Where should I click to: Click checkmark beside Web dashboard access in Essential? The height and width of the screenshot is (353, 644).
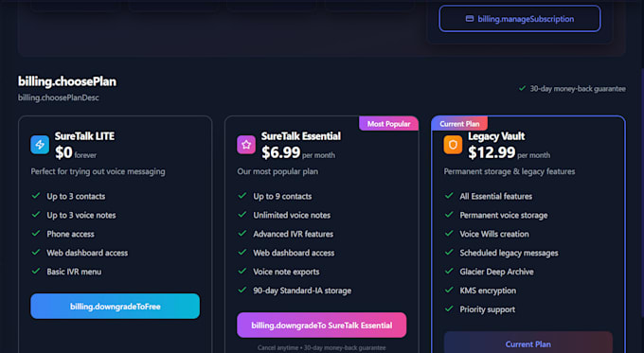coord(242,252)
